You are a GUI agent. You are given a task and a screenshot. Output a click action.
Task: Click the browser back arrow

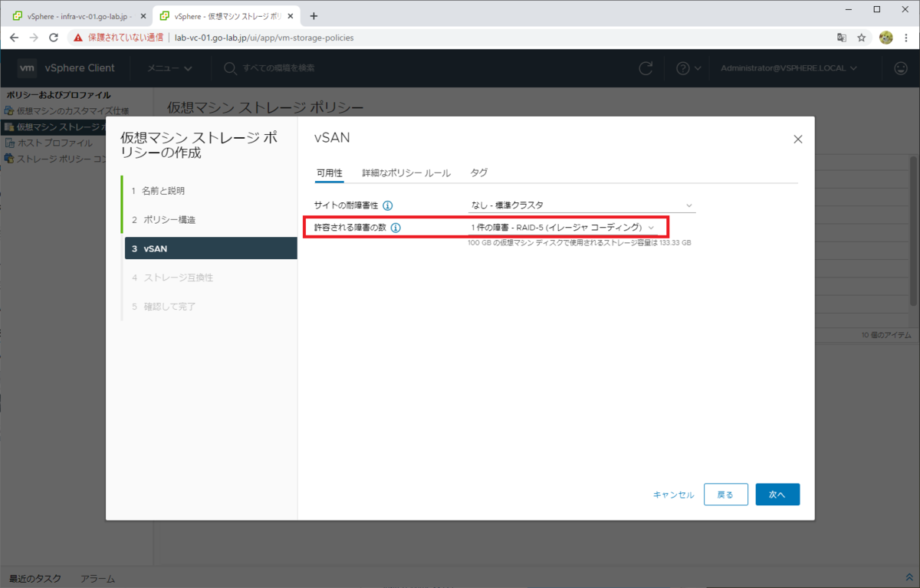[14, 37]
